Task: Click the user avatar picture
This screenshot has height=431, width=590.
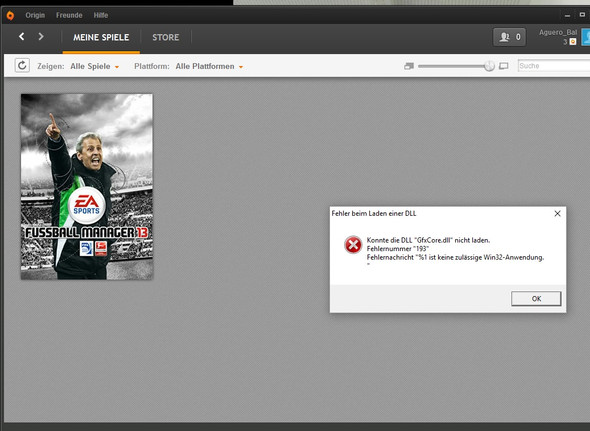Action: point(586,37)
